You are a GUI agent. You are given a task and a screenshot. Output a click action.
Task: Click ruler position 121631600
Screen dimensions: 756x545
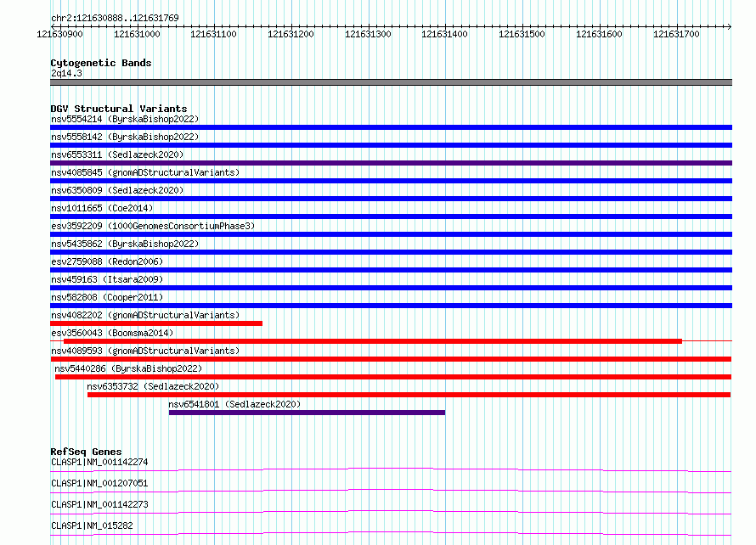click(x=600, y=34)
